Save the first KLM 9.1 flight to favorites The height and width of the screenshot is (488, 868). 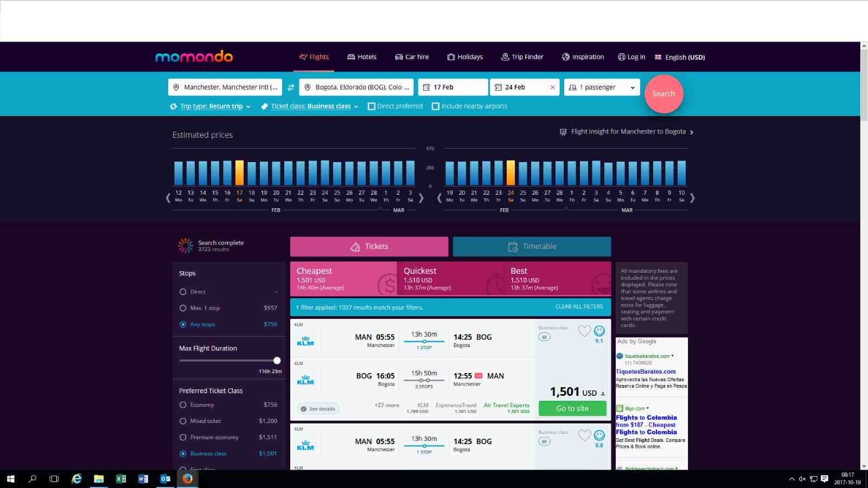[x=584, y=331]
